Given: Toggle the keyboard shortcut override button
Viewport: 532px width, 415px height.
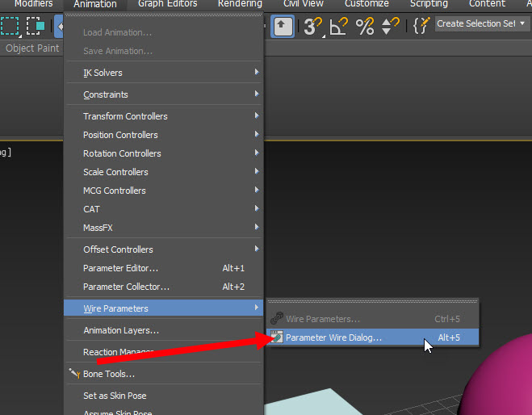Looking at the screenshot, I should (283, 26).
